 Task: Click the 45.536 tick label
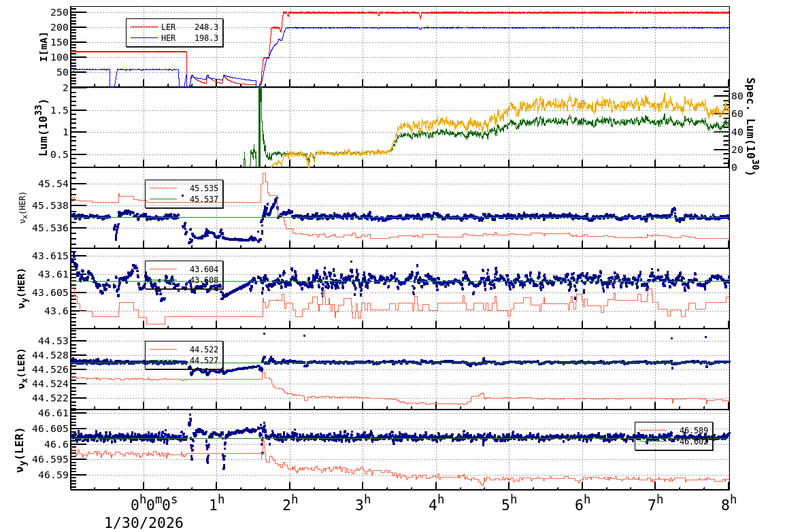click(50, 228)
